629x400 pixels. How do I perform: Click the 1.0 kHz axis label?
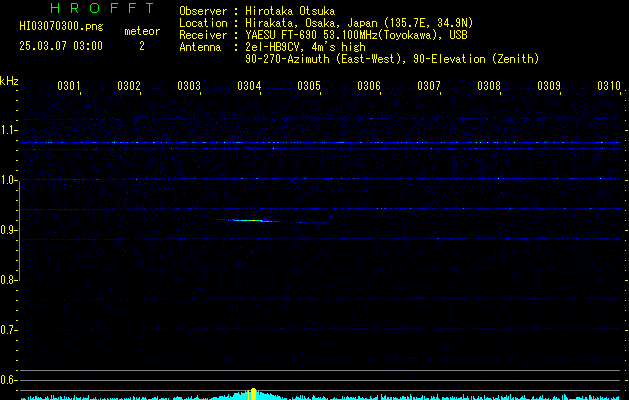(8, 180)
